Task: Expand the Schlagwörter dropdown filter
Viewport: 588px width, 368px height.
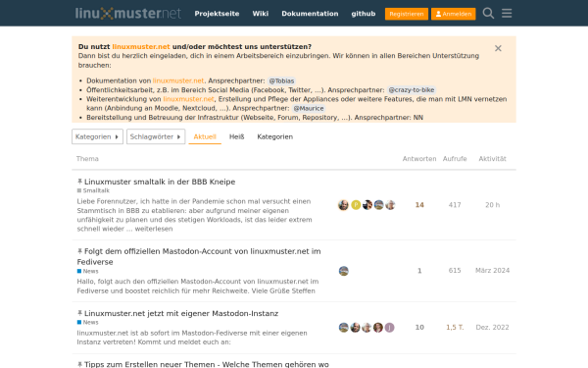Action: (x=156, y=136)
